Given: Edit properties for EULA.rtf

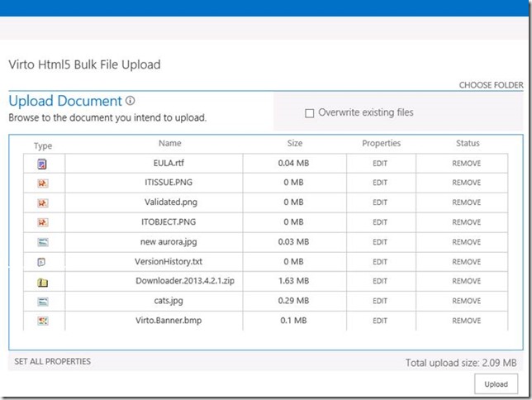Looking at the screenshot, I should coord(380,164).
